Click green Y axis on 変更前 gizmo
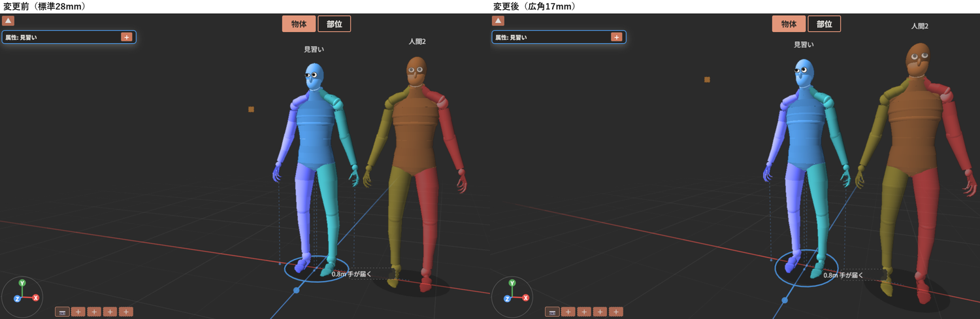This screenshot has height=319, width=980. pyautogui.click(x=22, y=283)
